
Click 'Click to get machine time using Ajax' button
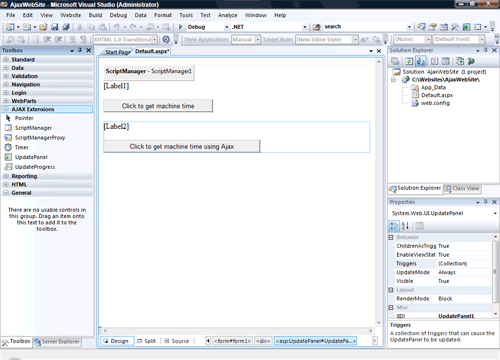pos(182,146)
